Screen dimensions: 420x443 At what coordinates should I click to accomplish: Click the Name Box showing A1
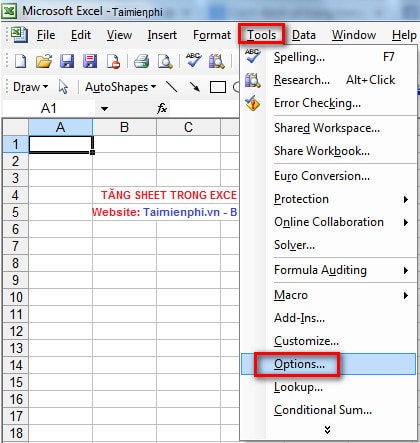(49, 108)
